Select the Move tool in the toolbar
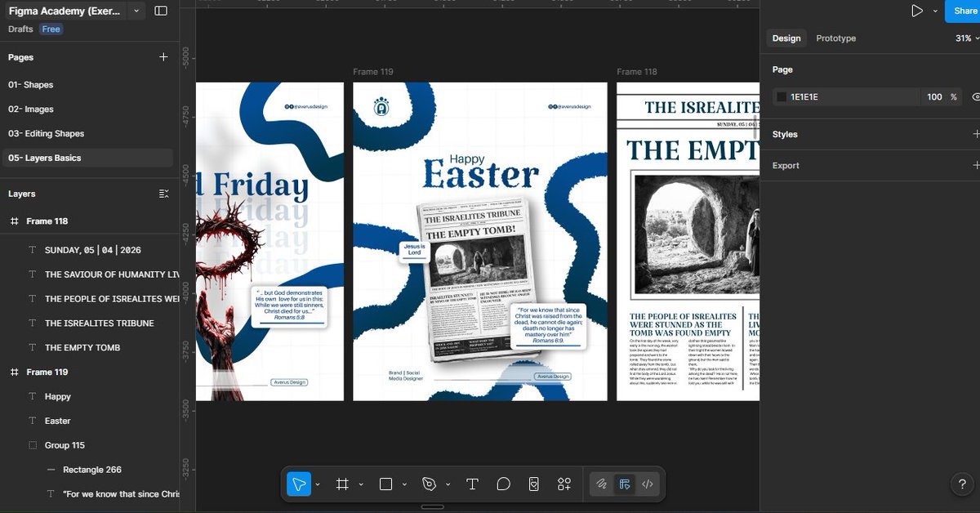Viewport: 980px width, 513px height. 299,484
